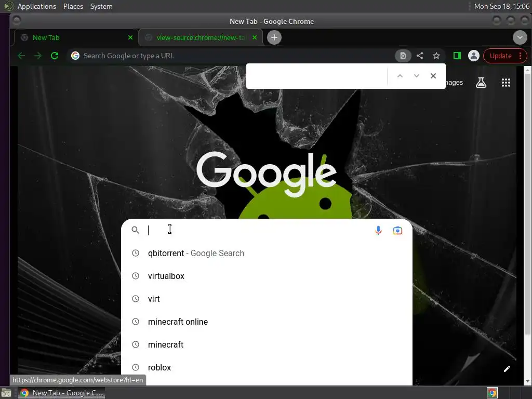The height and width of the screenshot is (399, 532).
Task: Expand the tab search dropdown arrow
Action: click(520, 37)
